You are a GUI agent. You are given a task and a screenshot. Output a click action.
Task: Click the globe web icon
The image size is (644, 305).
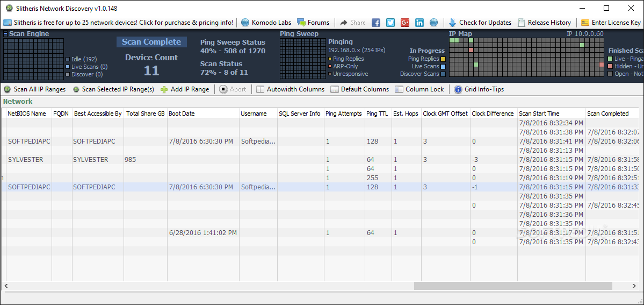pyautogui.click(x=433, y=23)
